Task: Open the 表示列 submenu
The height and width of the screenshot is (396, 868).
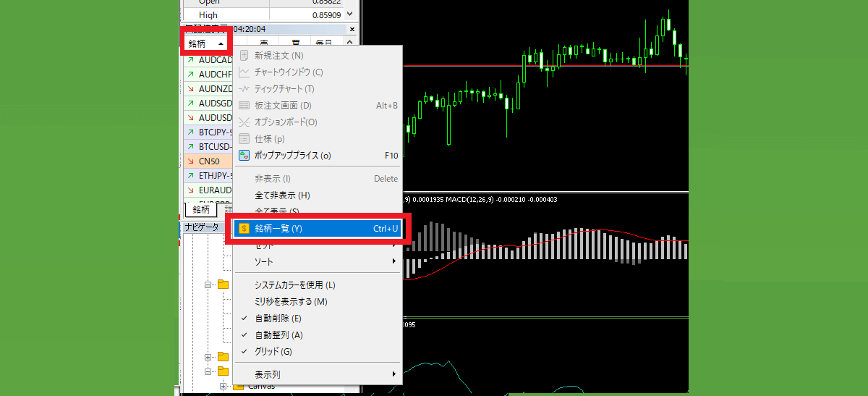Action: (x=317, y=374)
